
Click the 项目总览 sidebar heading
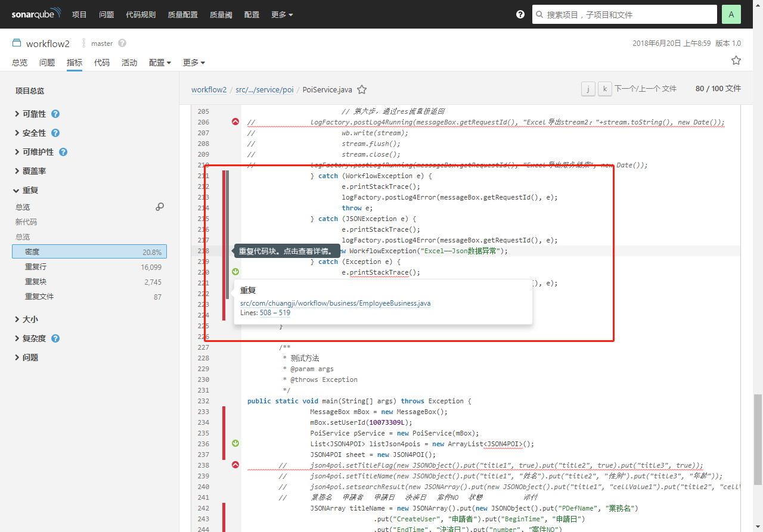(x=30, y=91)
